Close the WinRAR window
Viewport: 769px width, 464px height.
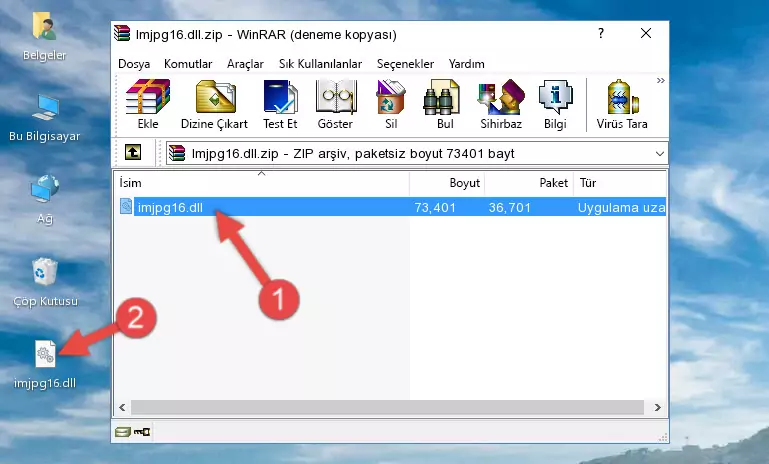coord(646,33)
